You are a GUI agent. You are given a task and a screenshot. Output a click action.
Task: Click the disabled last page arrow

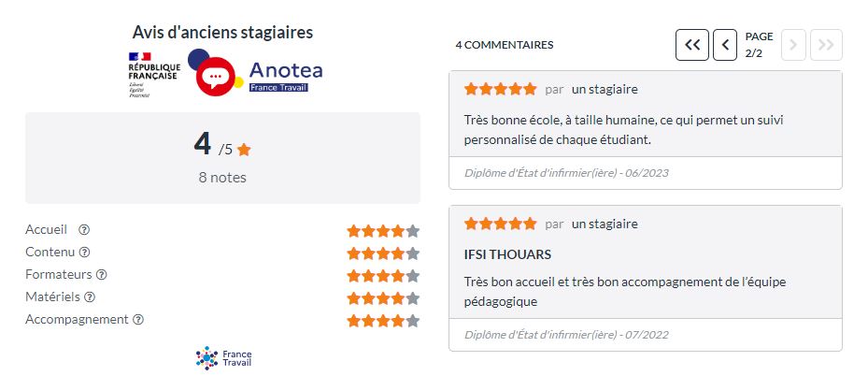click(x=826, y=45)
